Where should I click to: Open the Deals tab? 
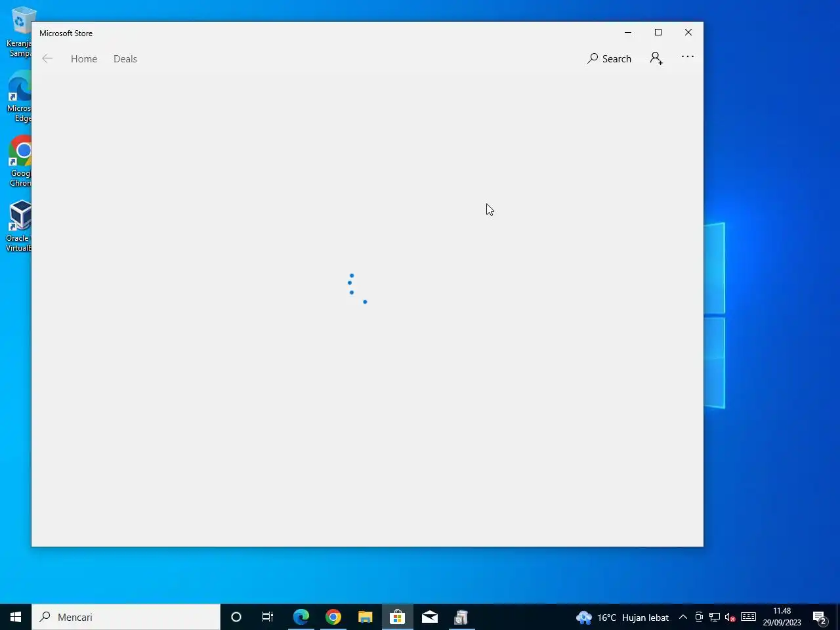pyautogui.click(x=125, y=58)
